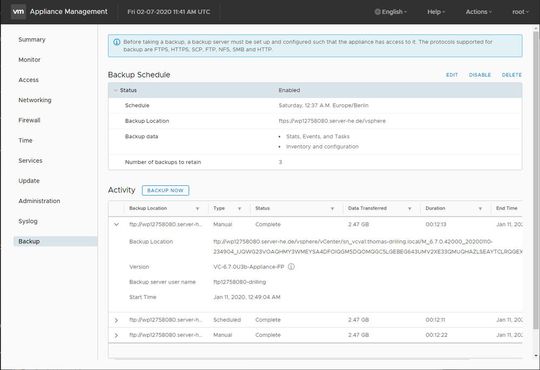Click the VMware vm logo icon
This screenshot has width=540, height=370.
pos(18,12)
